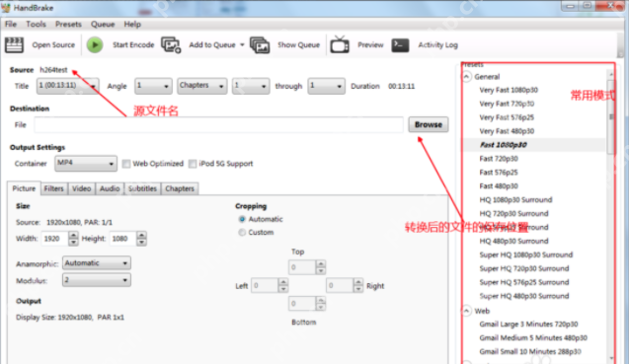Open the Help menu
The width and height of the screenshot is (629, 364).
[x=132, y=24]
